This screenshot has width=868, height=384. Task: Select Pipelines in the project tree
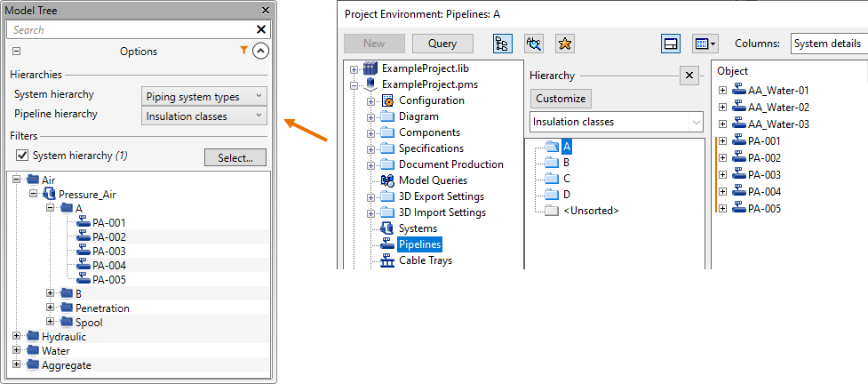click(419, 244)
